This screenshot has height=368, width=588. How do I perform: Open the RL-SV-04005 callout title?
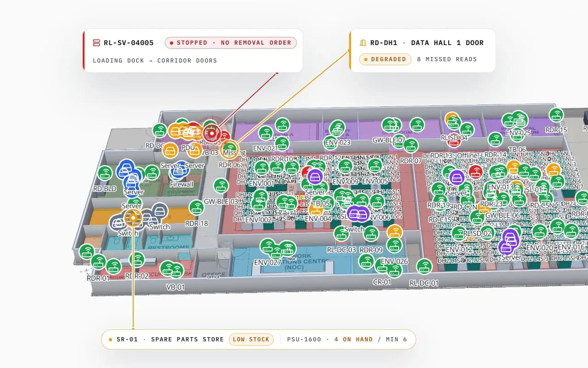pos(129,43)
